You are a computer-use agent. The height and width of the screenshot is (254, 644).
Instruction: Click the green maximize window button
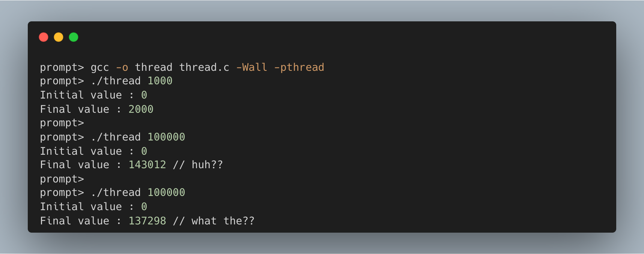[x=74, y=37]
